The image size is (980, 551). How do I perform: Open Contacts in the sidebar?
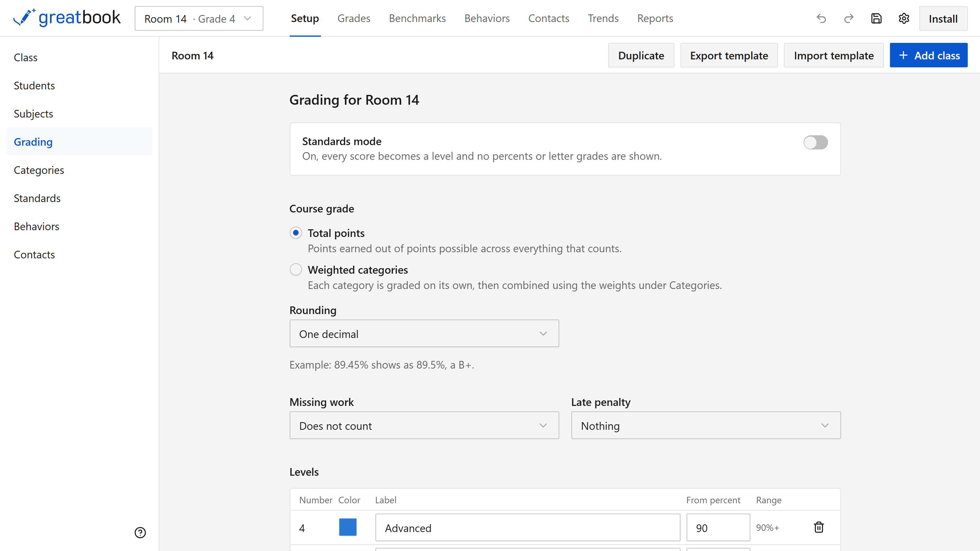(x=79, y=254)
